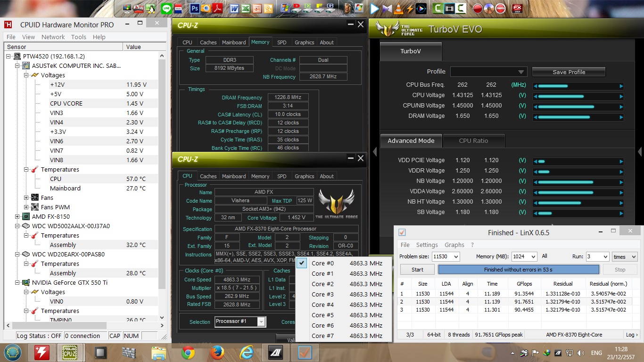Open Adobe Acrobat PDF icon
Screen dimensions: 644x362
pos(217,8)
